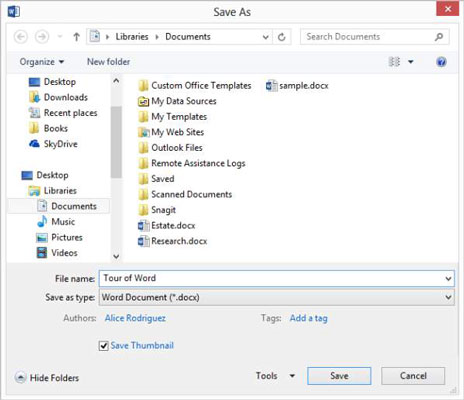Click the search magnifier icon
The image size is (464, 400).
point(439,37)
